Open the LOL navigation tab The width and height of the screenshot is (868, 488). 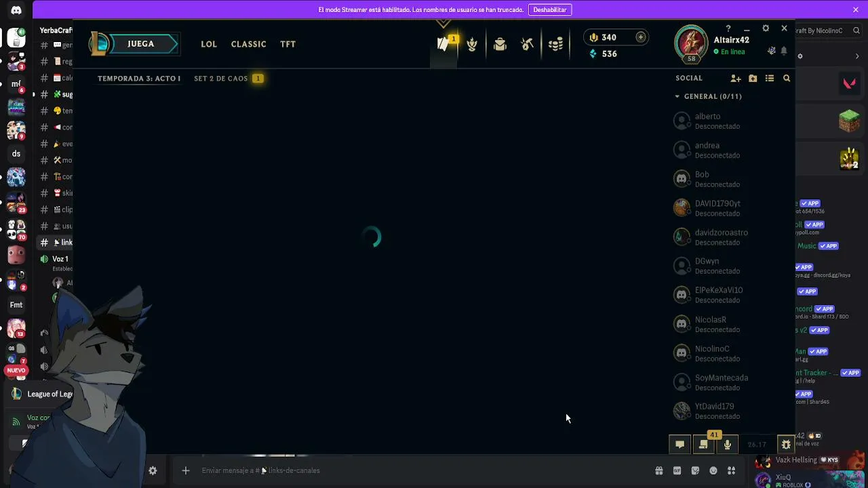pyautogui.click(x=209, y=44)
